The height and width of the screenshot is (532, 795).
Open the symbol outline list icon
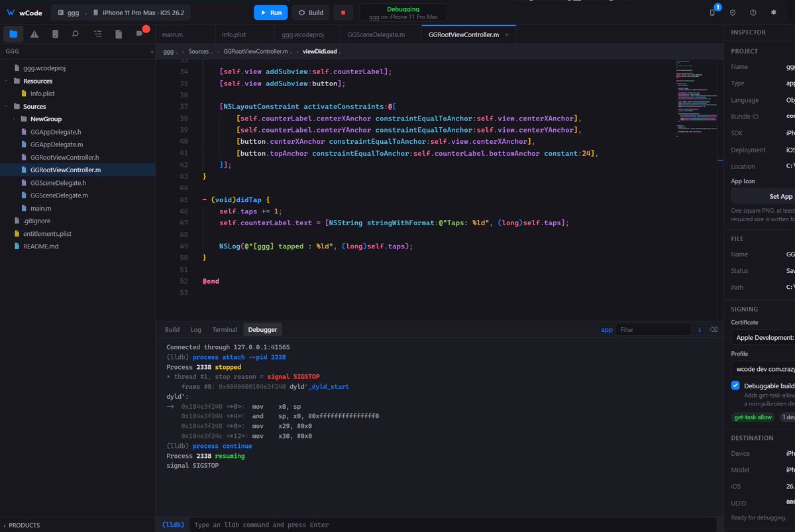pos(97,34)
